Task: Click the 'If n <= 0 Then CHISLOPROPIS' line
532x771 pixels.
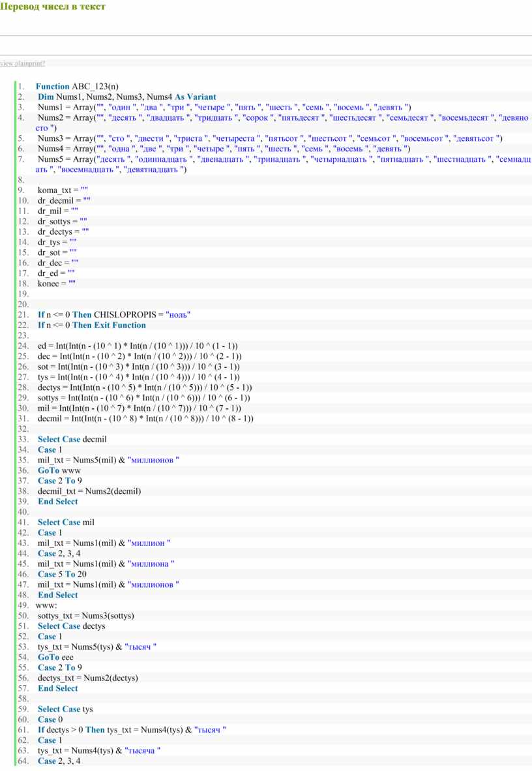Action: click(114, 314)
